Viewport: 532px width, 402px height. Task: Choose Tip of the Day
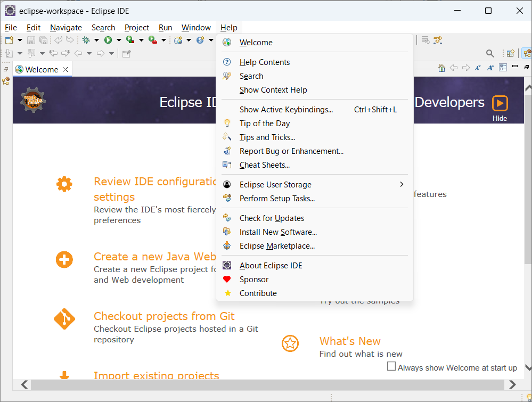(x=315, y=124)
